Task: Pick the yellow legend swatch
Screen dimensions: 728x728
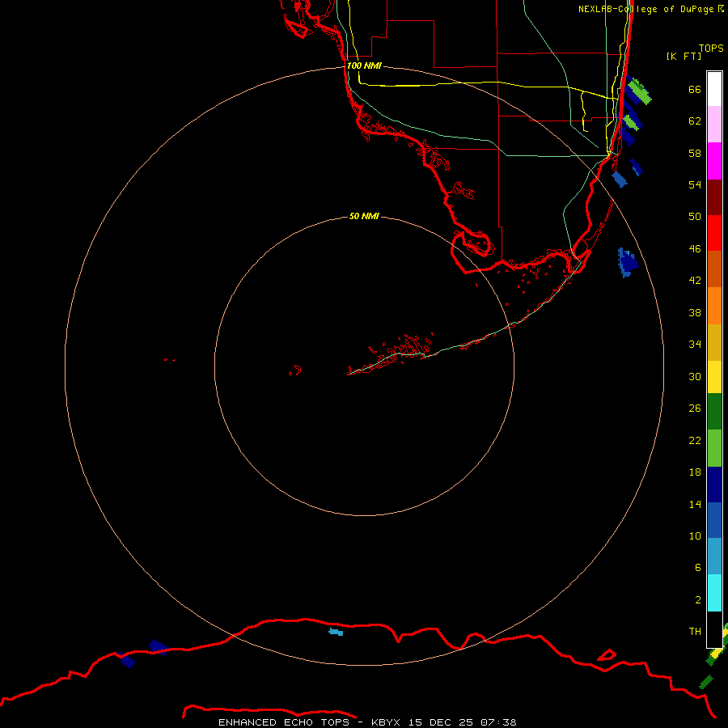Action: tap(714, 377)
